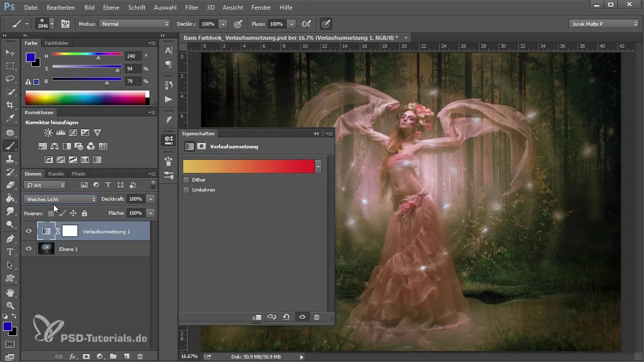Enable the Umkehren checkbox
Image resolution: width=644 pixels, height=362 pixels.
[x=186, y=190]
